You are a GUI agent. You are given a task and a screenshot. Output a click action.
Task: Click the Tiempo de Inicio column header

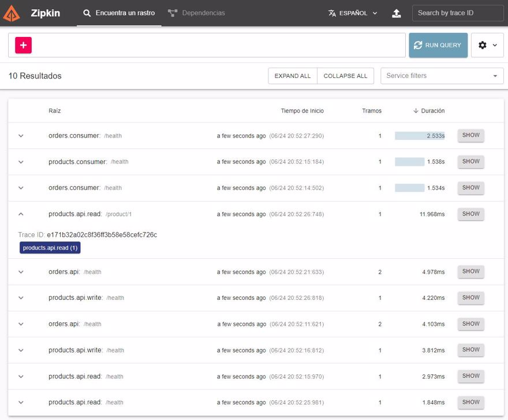click(x=302, y=111)
